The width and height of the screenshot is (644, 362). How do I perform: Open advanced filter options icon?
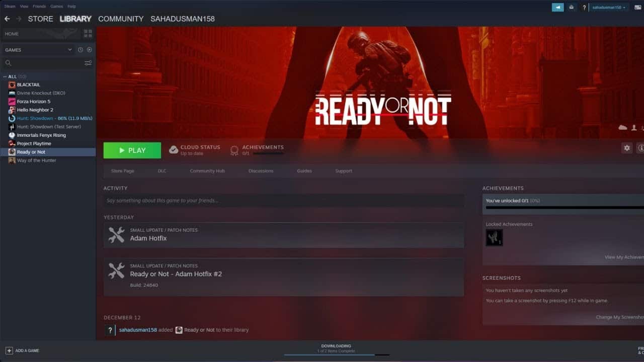coord(88,63)
